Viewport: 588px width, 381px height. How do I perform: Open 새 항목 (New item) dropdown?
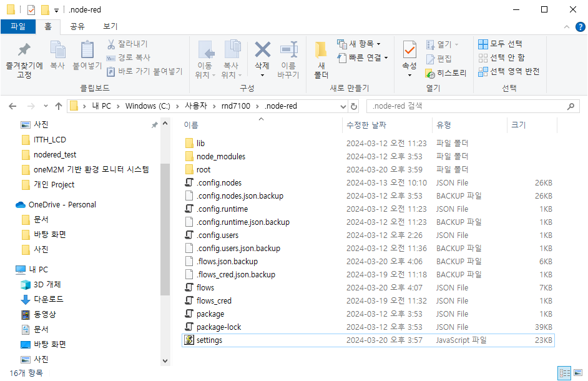pos(359,44)
